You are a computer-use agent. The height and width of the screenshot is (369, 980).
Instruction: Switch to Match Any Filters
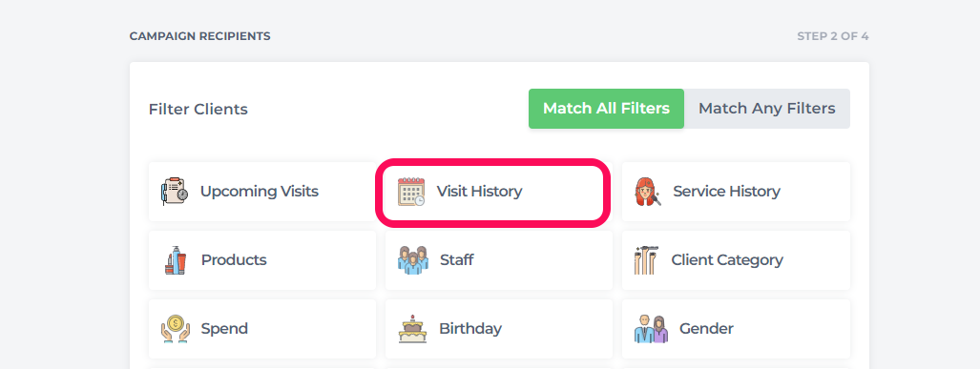click(767, 109)
